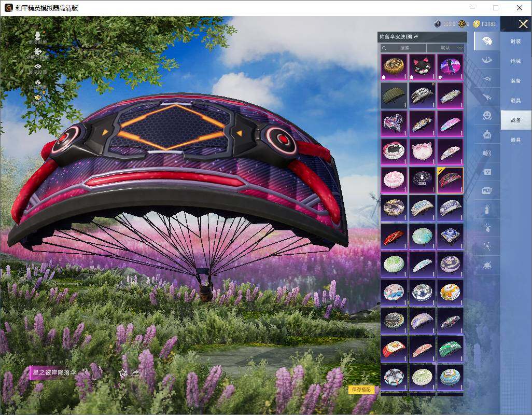
Task: Select the pink cat-ear parachute skin
Action: [422, 151]
